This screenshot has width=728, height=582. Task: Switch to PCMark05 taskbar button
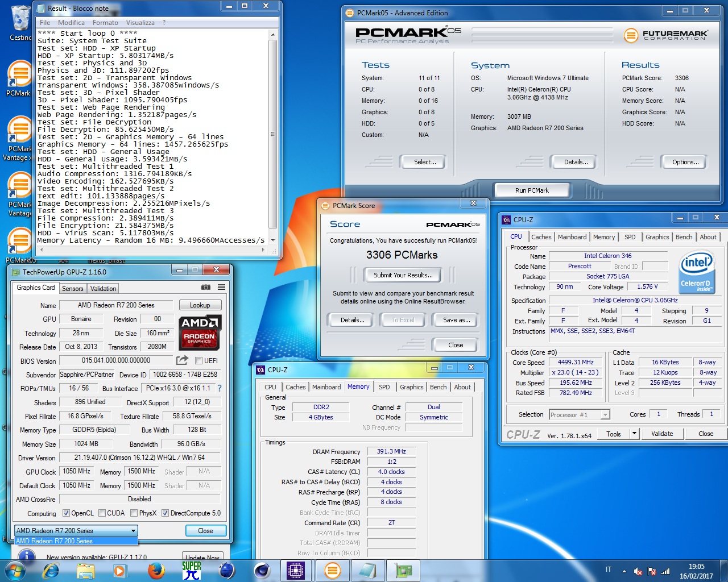[x=332, y=570]
